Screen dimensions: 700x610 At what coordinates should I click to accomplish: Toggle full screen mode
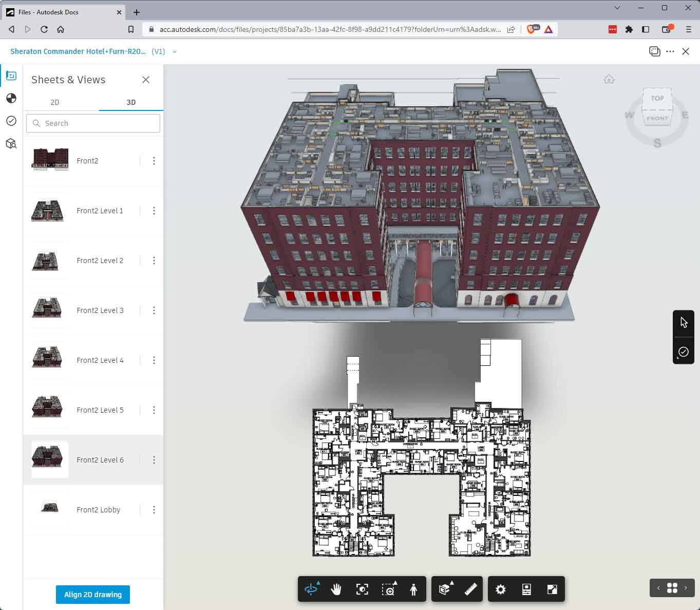[552, 589]
